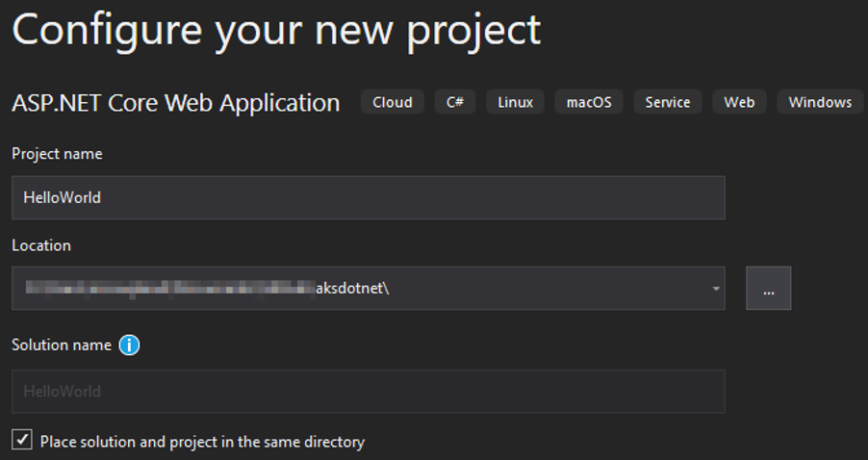Select the macOS platform tag
Viewport: 868px width, 460px height.
pyautogui.click(x=589, y=102)
